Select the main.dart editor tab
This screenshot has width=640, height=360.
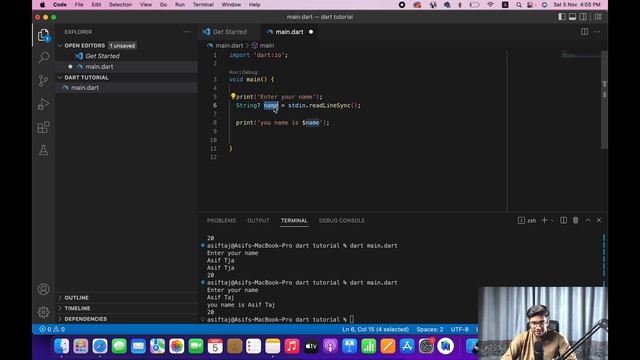coord(289,32)
